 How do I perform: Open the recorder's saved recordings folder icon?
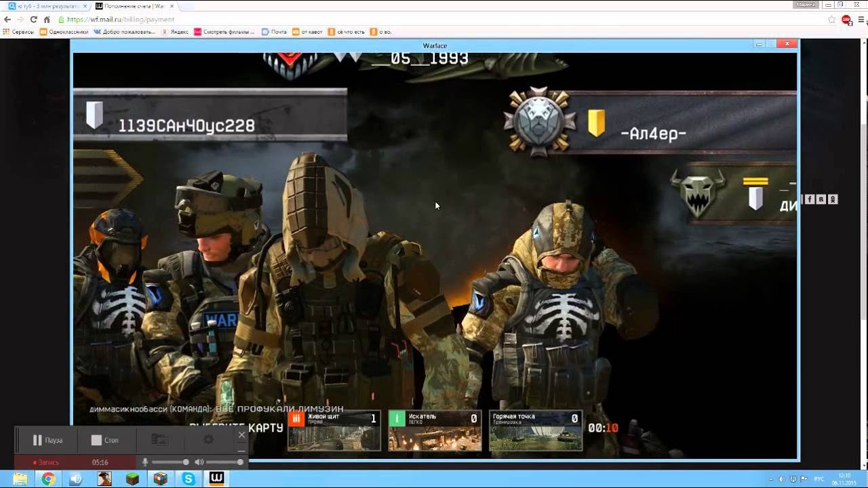coord(159,440)
